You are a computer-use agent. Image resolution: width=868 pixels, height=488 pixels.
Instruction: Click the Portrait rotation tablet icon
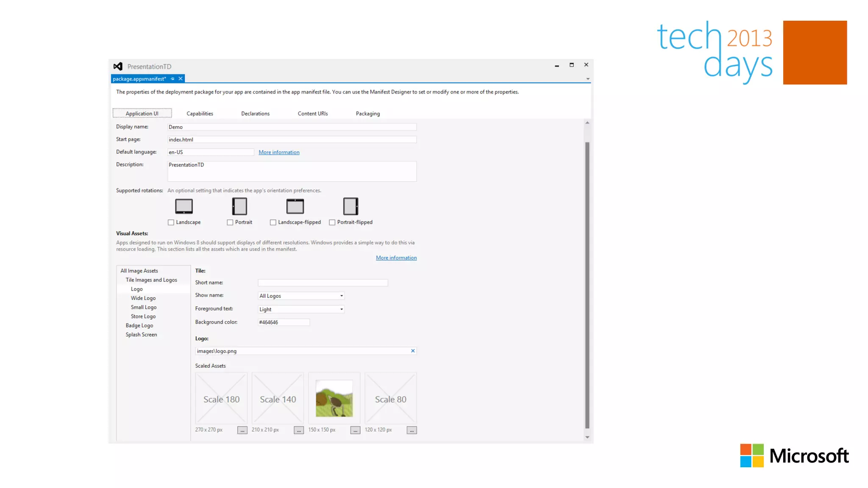[239, 206]
